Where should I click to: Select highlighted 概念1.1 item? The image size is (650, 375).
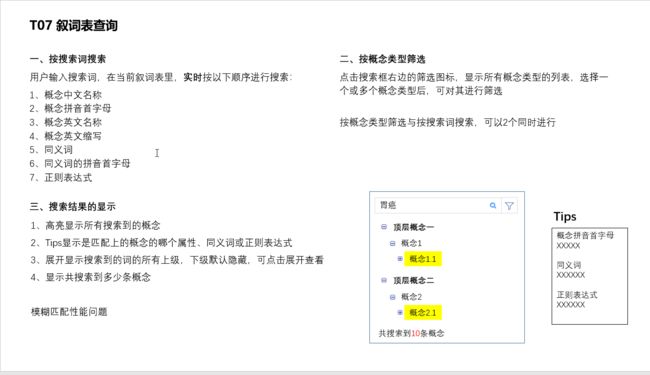tap(422, 259)
